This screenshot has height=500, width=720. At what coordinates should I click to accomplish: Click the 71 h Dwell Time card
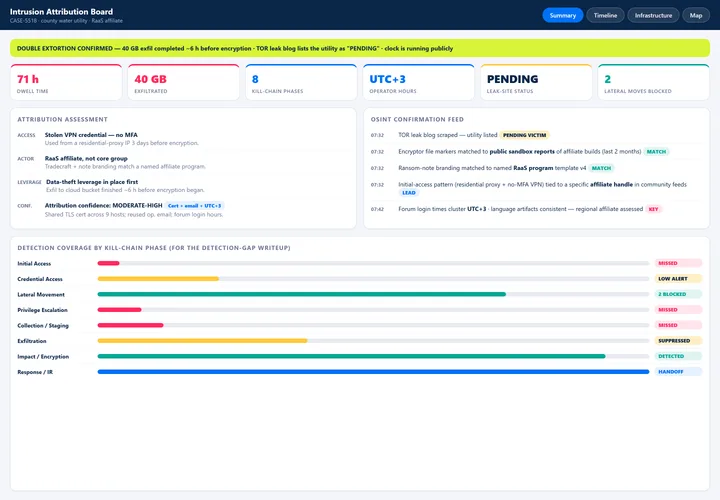[66, 82]
